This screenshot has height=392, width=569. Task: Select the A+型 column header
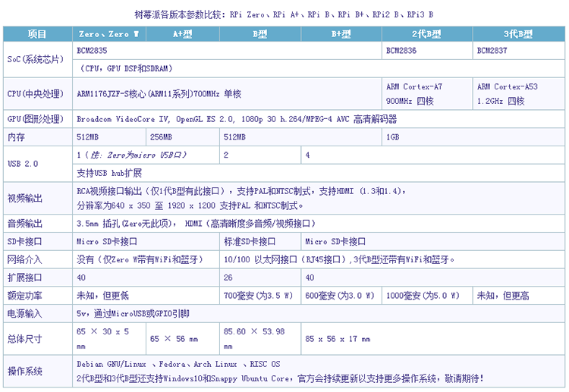coord(183,34)
